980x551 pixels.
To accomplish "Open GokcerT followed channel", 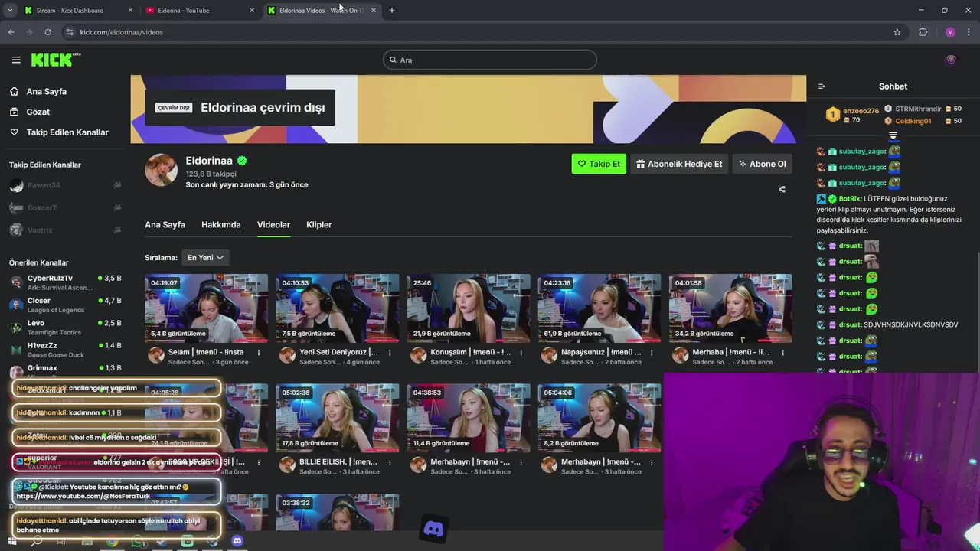I will (x=65, y=207).
